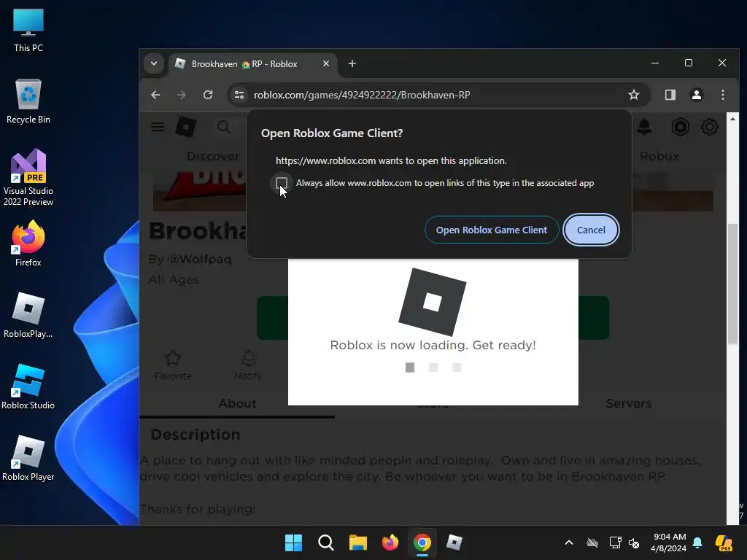Open the Chrome profile icon
Image resolution: width=747 pixels, height=560 pixels.
point(697,95)
